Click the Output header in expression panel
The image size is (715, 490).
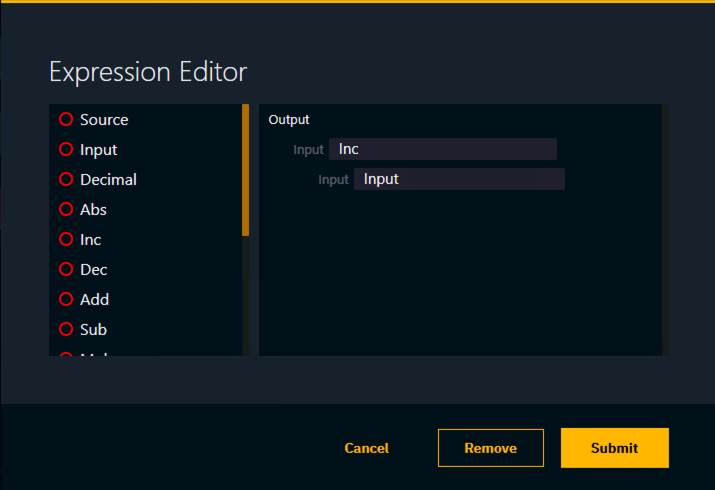(289, 119)
